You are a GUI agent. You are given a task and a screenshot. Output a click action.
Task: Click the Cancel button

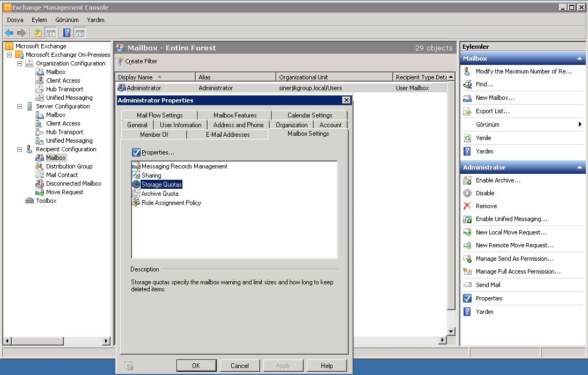point(240,366)
